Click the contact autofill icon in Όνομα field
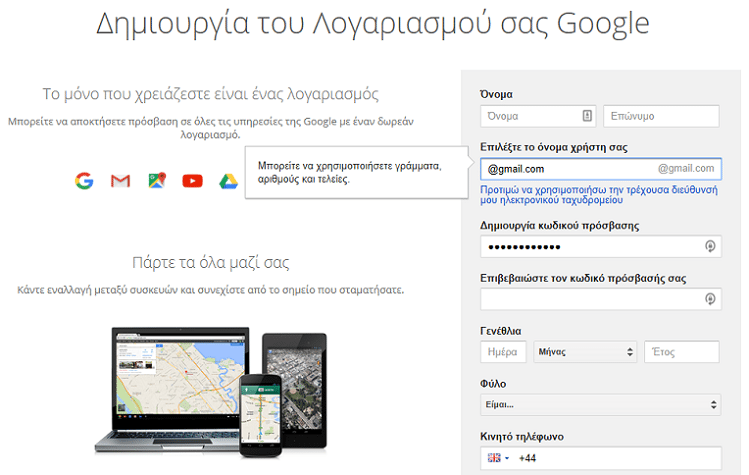The width and height of the screenshot is (749, 475). pos(587,116)
